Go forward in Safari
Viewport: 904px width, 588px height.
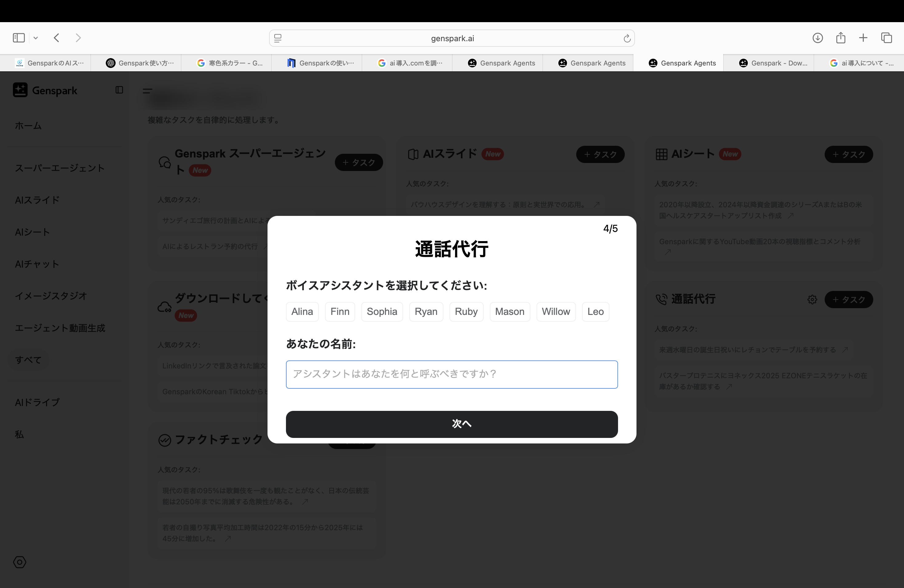point(78,38)
